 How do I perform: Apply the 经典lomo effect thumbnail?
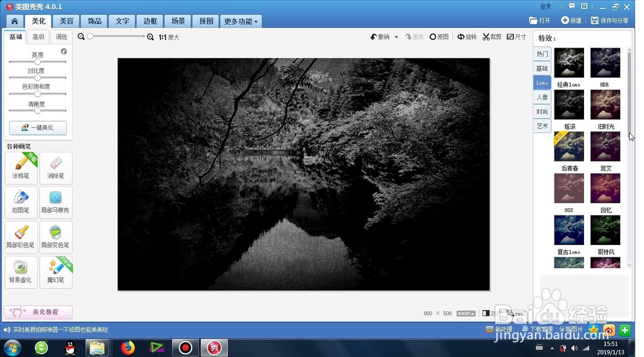click(569, 63)
